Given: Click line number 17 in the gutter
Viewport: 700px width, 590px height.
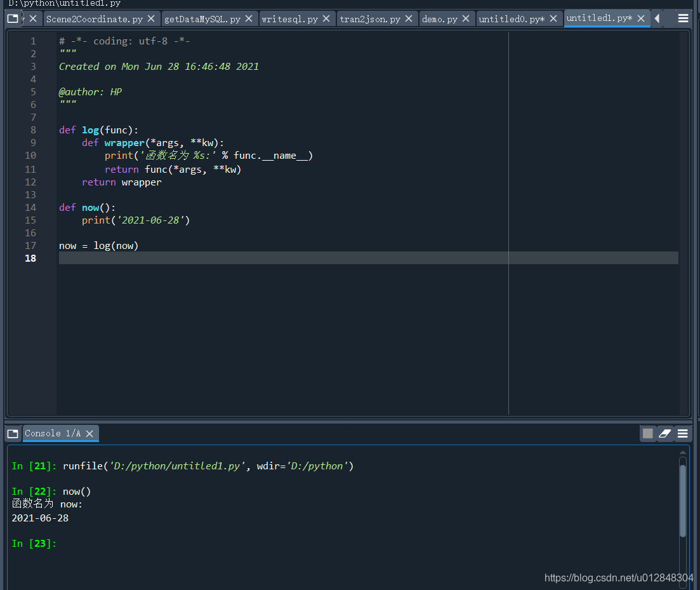Looking at the screenshot, I should pyautogui.click(x=30, y=246).
